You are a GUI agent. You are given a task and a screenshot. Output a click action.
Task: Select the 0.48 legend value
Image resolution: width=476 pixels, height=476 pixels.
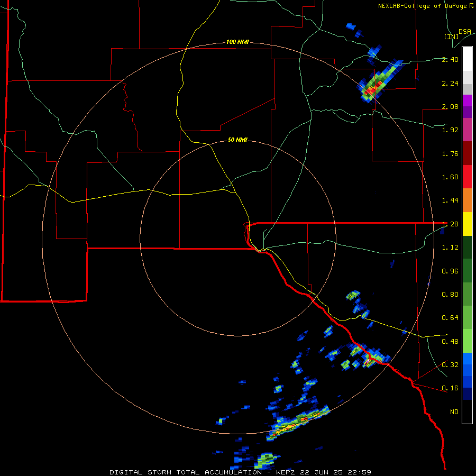pos(450,342)
